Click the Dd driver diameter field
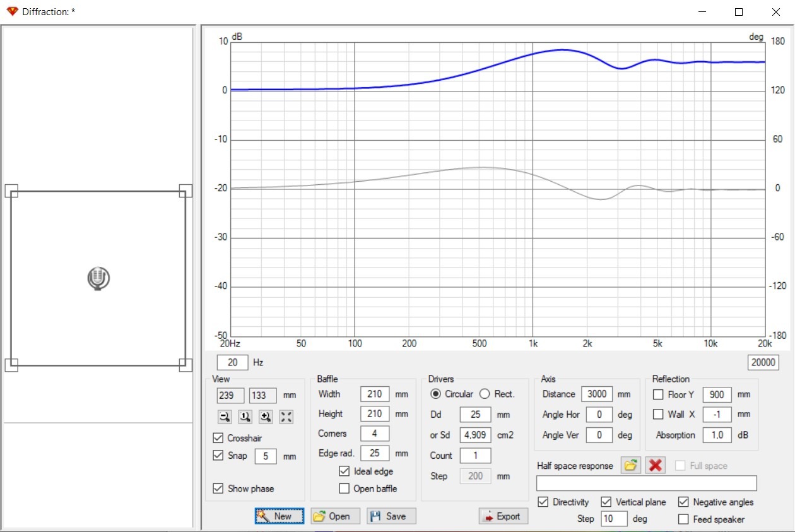 point(476,415)
